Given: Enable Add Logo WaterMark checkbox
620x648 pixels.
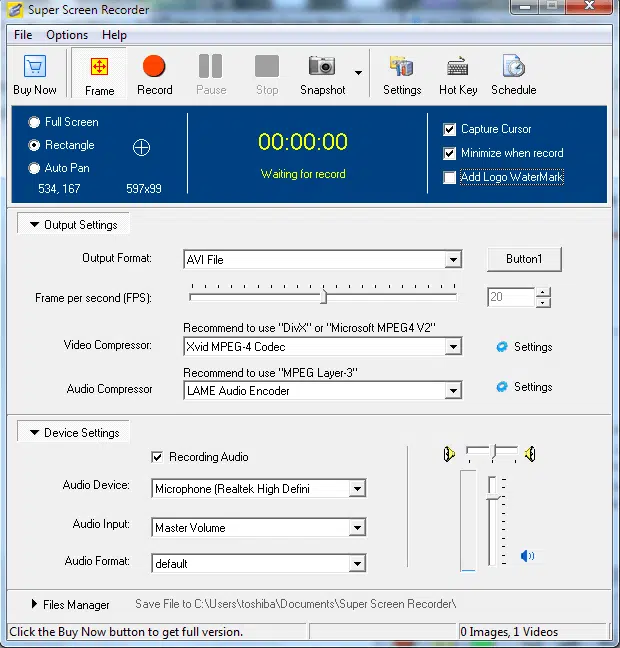Looking at the screenshot, I should pyautogui.click(x=450, y=178).
